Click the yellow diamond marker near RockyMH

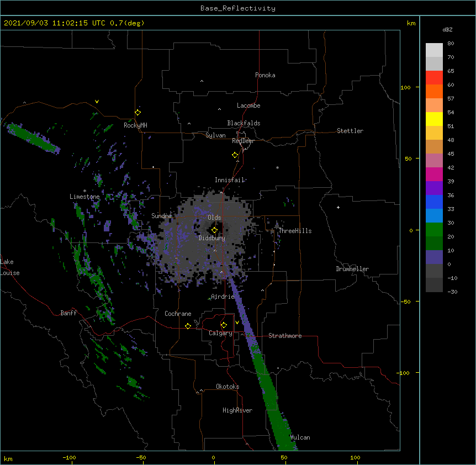[138, 113]
